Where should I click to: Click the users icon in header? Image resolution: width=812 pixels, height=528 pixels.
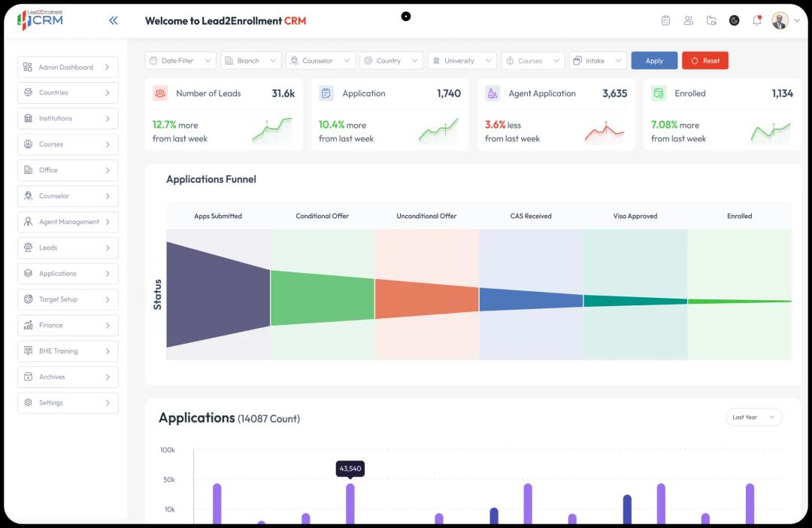(688, 20)
